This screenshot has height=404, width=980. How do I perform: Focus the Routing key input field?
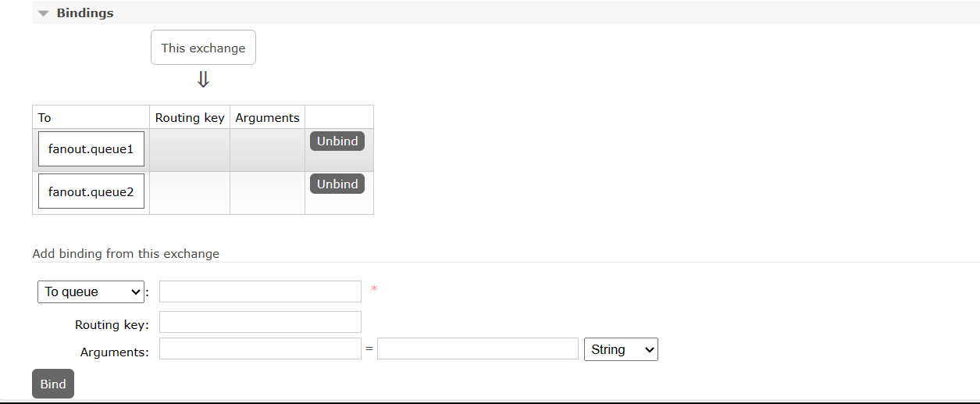pos(260,322)
